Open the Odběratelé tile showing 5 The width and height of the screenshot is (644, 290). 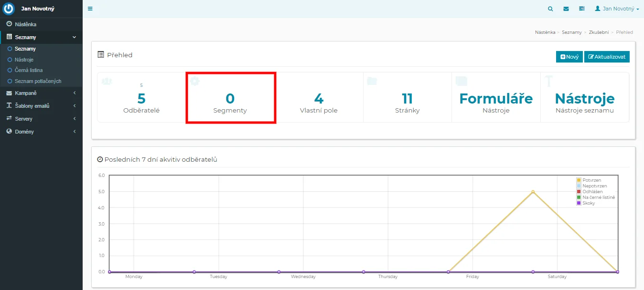coord(141,102)
